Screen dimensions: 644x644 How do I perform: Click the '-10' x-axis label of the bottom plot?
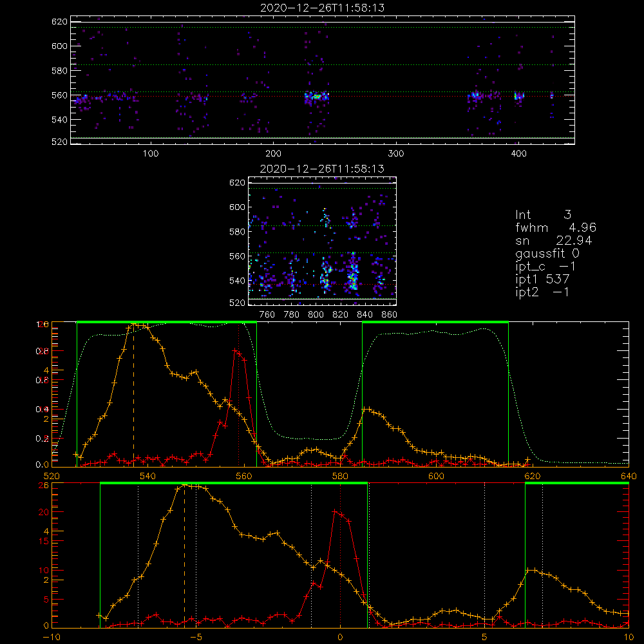click(52, 637)
